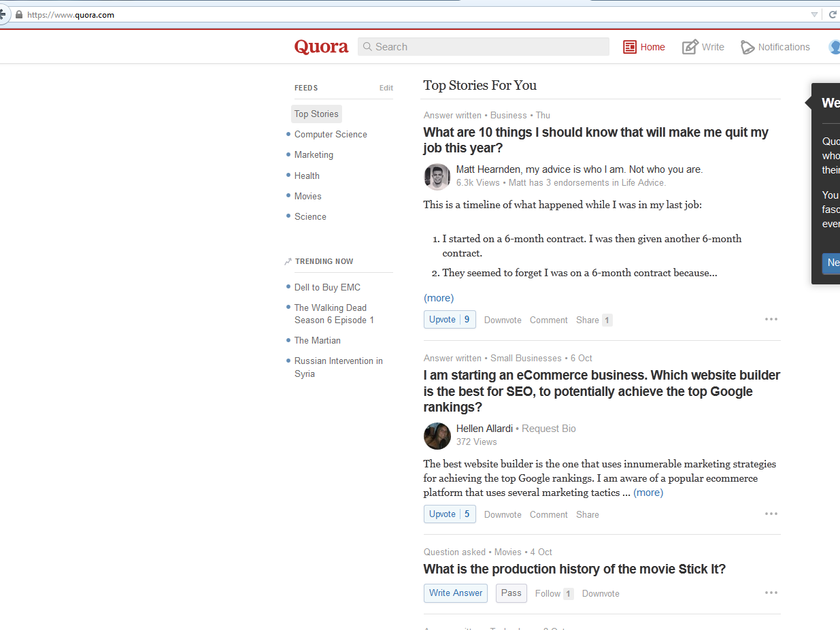This screenshot has height=630, width=840.
Task: Click the Write pencil icon
Action: pyautogui.click(x=690, y=47)
